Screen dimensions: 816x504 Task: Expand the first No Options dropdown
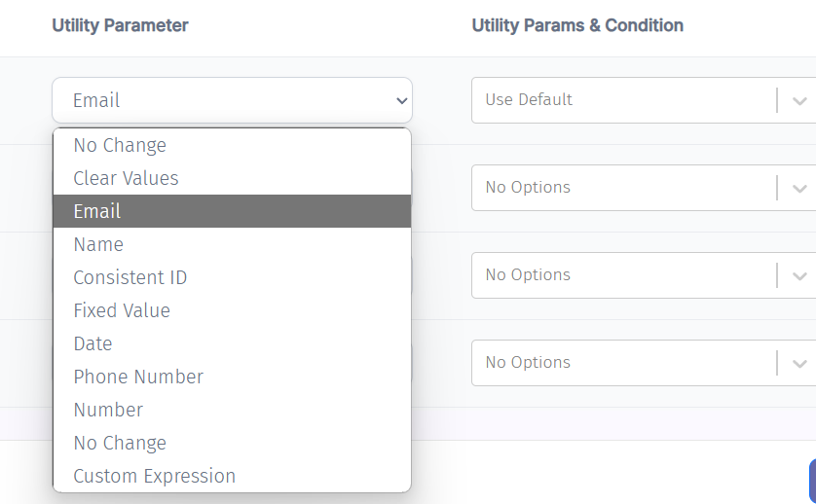(x=644, y=188)
